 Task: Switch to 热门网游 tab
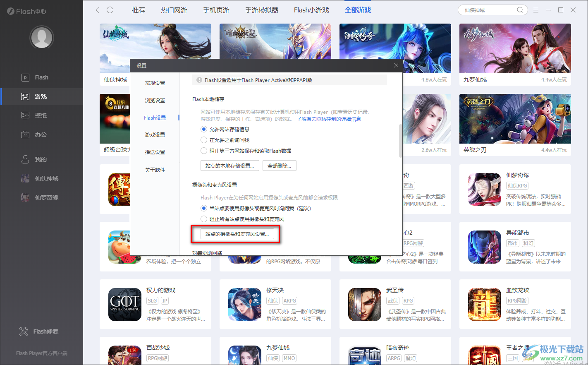coord(174,10)
